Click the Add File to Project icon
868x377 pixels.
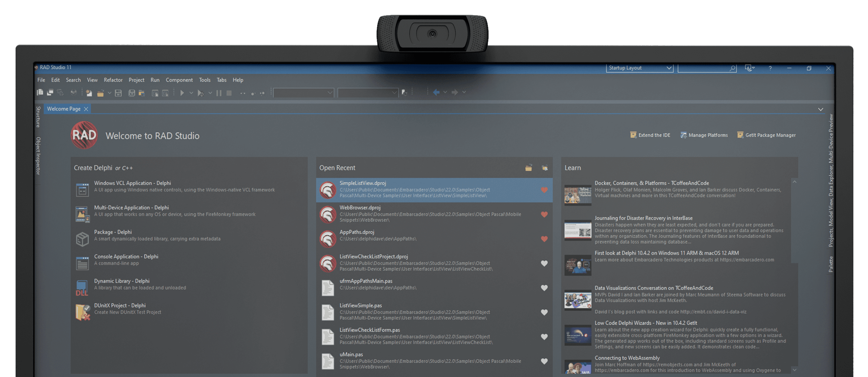pyautogui.click(x=155, y=93)
